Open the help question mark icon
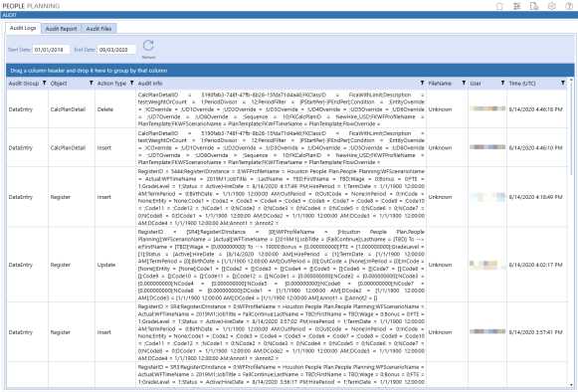The image size is (578, 392). 569,6
